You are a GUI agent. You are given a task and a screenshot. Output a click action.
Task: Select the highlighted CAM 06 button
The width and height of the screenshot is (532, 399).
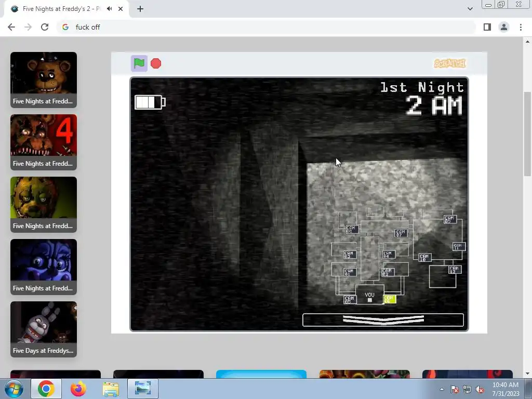[390, 299]
